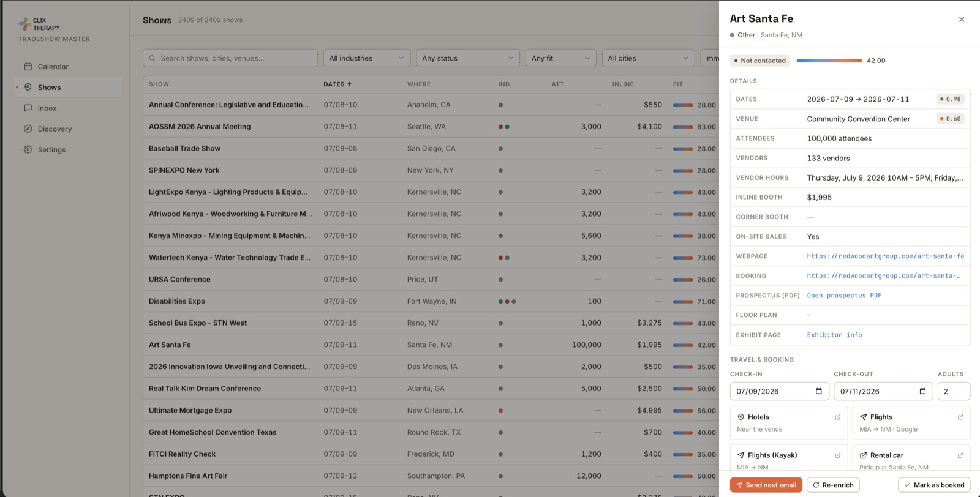Click the Send next email button
Screen dimensions: 980x497
tap(766, 485)
